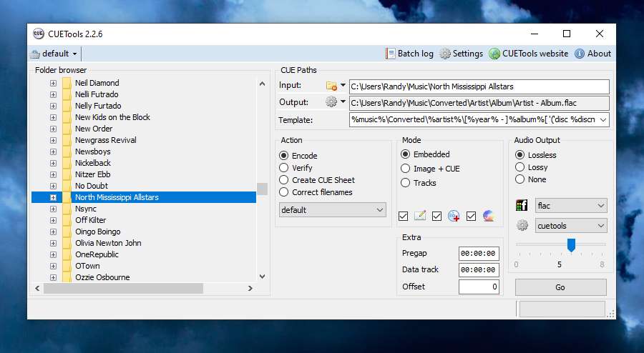644x353 pixels.
Task: Choose the Create CUE Sheet action
Action: (x=283, y=180)
